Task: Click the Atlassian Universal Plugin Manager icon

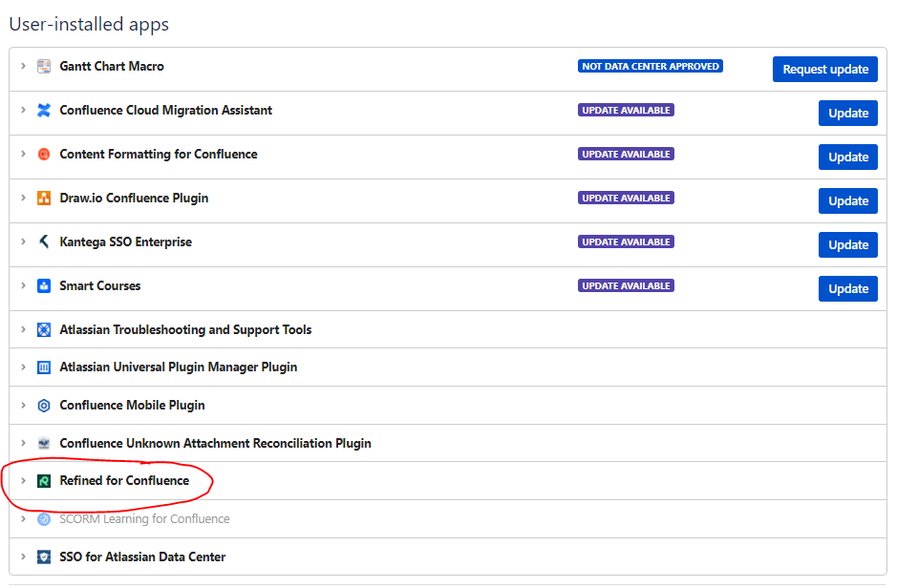Action: [44, 367]
